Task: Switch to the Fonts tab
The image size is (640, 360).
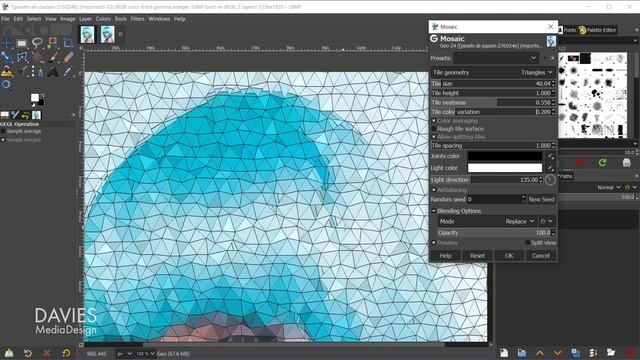Action: pyautogui.click(x=568, y=30)
